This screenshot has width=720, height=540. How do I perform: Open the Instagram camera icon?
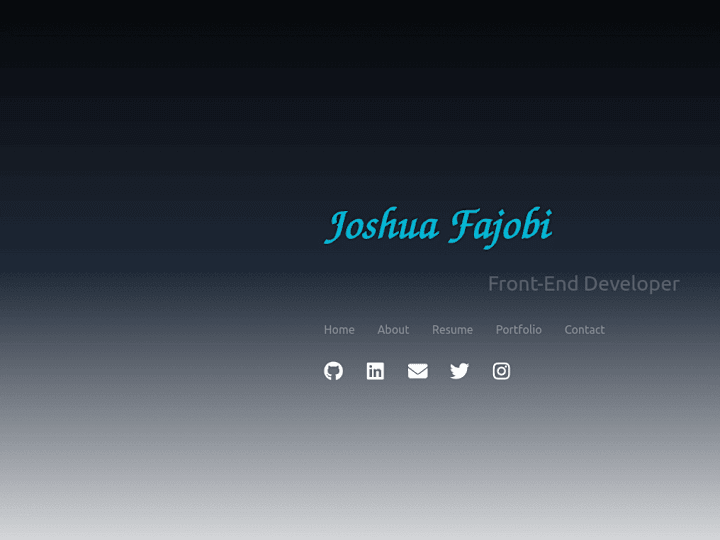pos(501,371)
